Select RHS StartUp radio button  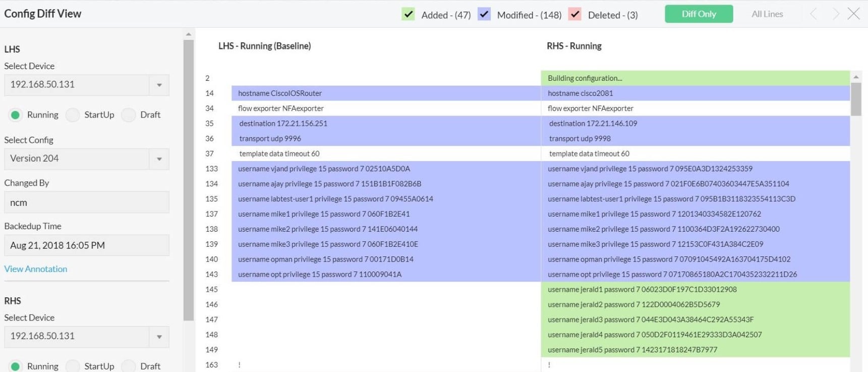tap(73, 366)
